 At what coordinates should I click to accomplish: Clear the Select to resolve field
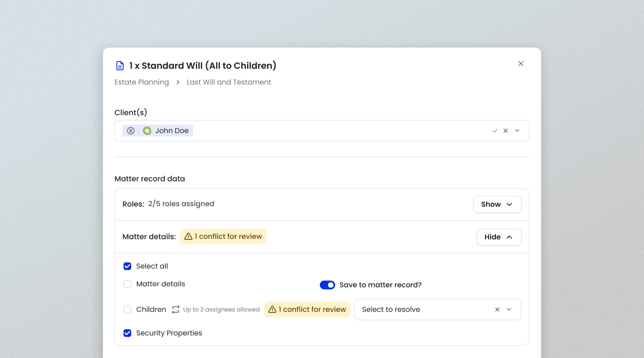point(497,309)
